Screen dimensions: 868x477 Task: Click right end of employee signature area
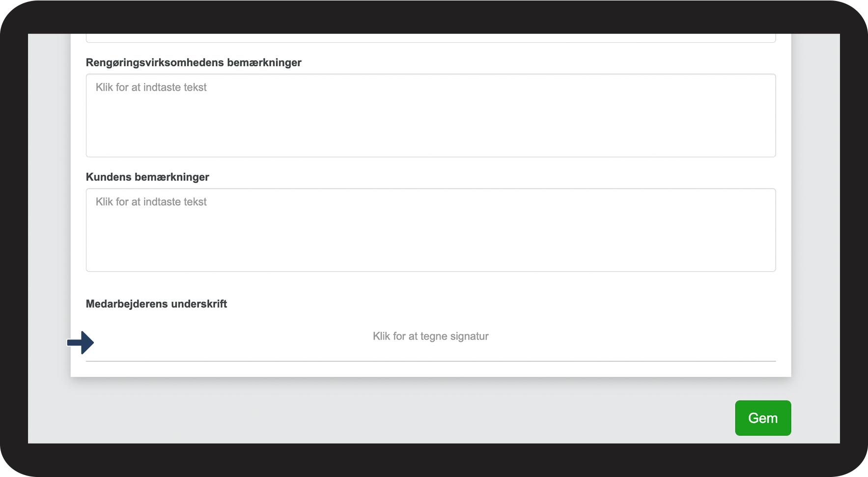tap(737, 339)
